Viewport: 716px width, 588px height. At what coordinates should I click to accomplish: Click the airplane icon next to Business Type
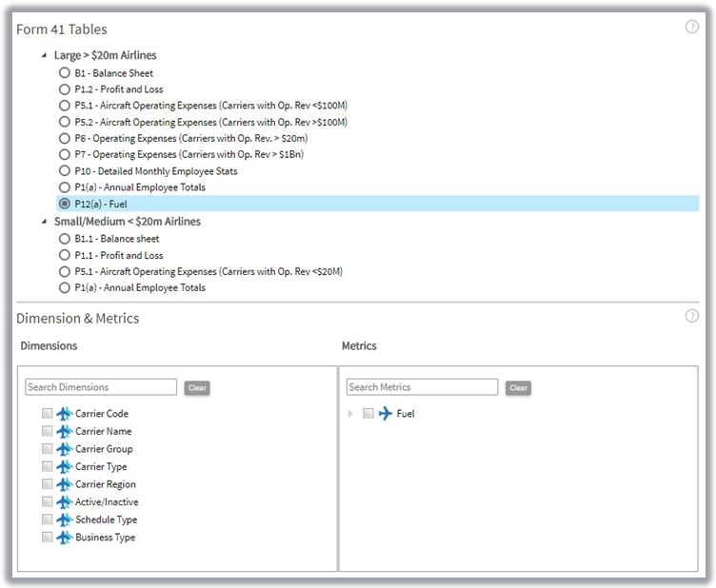[x=65, y=538]
